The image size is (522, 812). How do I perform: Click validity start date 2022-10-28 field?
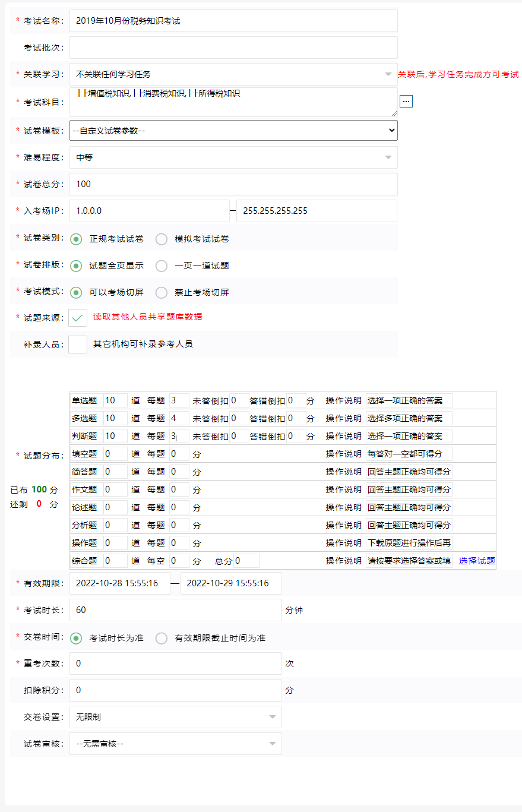pos(120,583)
